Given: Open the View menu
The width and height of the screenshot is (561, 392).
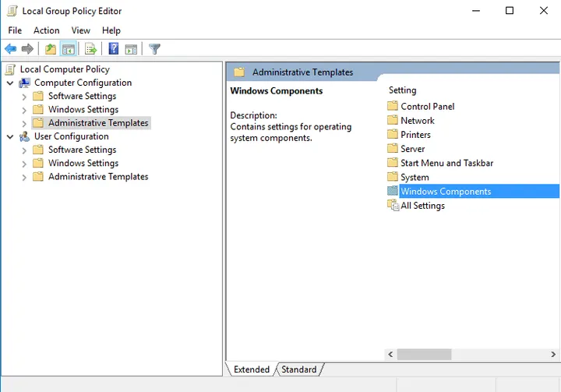Looking at the screenshot, I should coord(81,30).
